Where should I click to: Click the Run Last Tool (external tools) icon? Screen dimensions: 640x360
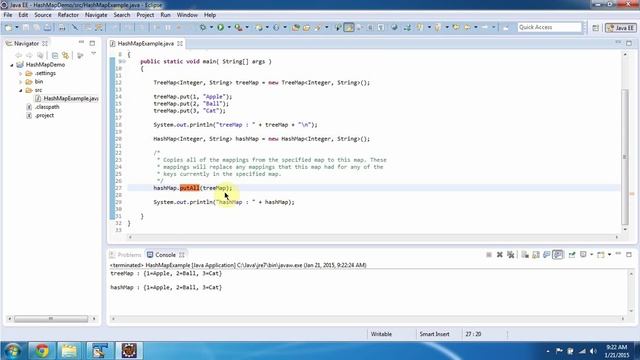[x=238, y=27]
